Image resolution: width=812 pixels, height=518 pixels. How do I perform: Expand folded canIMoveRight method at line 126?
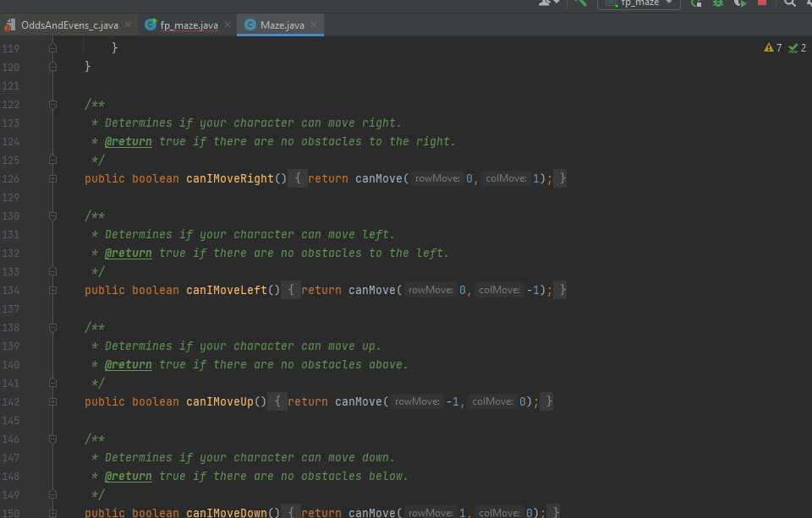pos(52,178)
